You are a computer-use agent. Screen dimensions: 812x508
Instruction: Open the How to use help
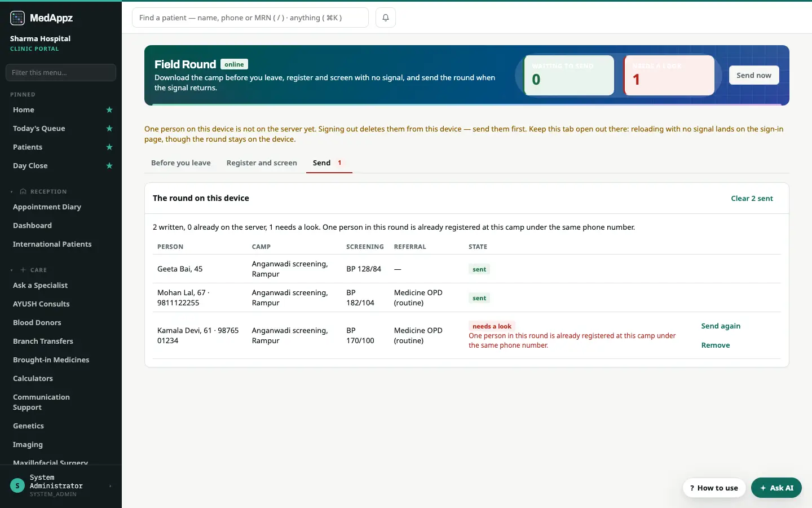point(714,488)
